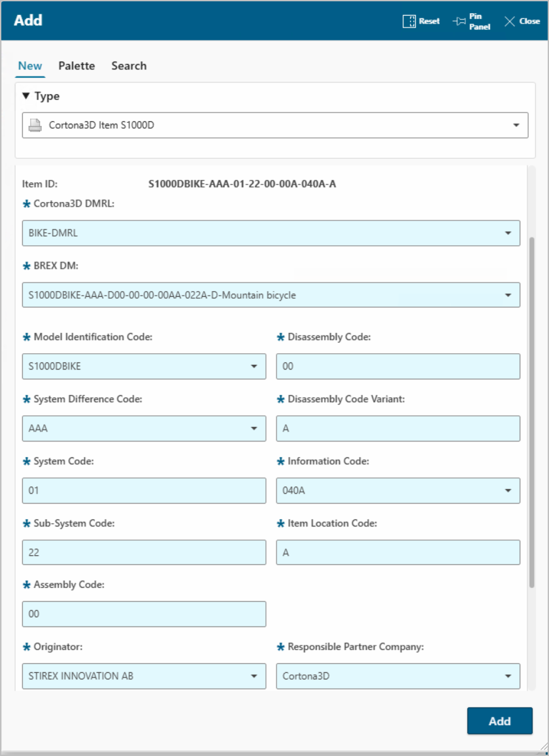Open Model Identification Code dropdown arrow
549x756 pixels.
(x=254, y=366)
